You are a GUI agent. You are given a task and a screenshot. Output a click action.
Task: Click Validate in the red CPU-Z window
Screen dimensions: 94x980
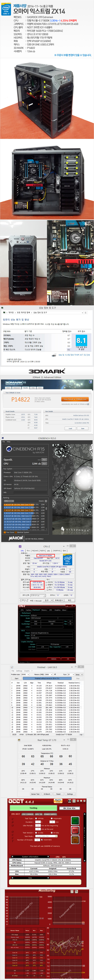[x=54, y=659]
